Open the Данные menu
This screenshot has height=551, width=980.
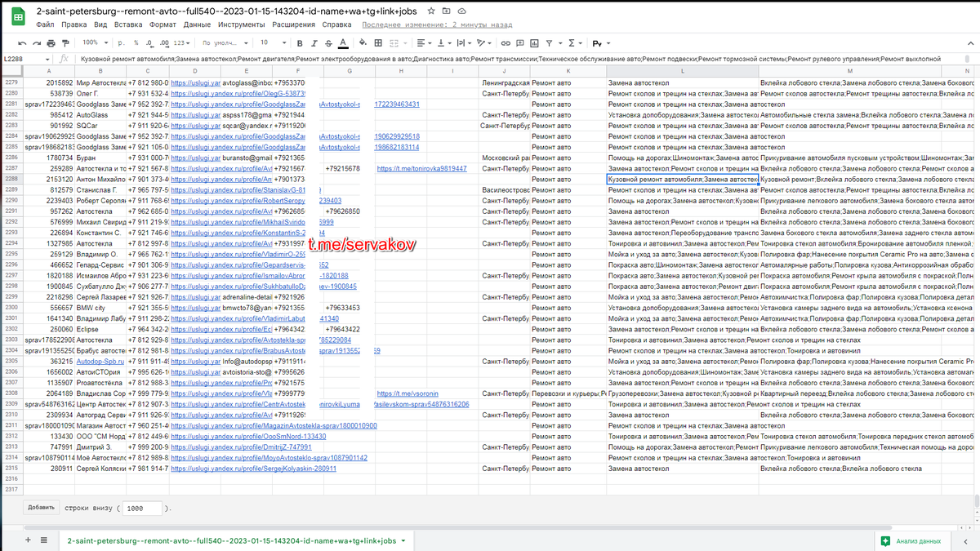pos(197,24)
